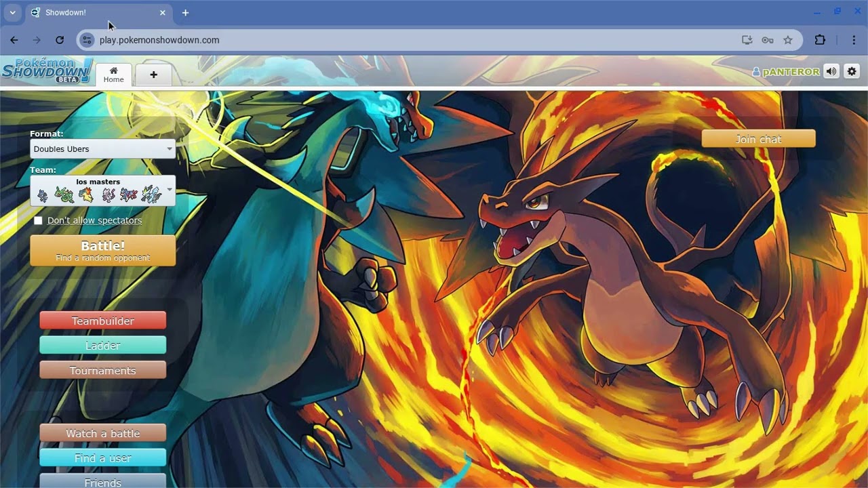The width and height of the screenshot is (868, 488).
Task: Open the Friends list button
Action: (x=103, y=481)
